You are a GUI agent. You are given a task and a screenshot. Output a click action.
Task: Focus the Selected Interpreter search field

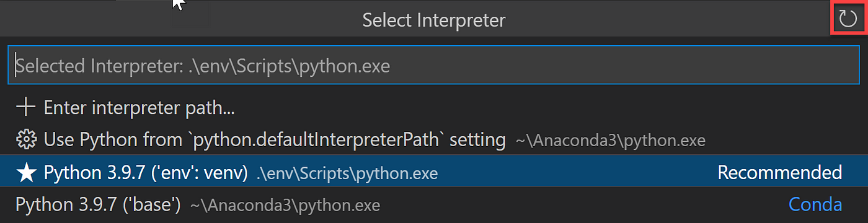coord(433,66)
